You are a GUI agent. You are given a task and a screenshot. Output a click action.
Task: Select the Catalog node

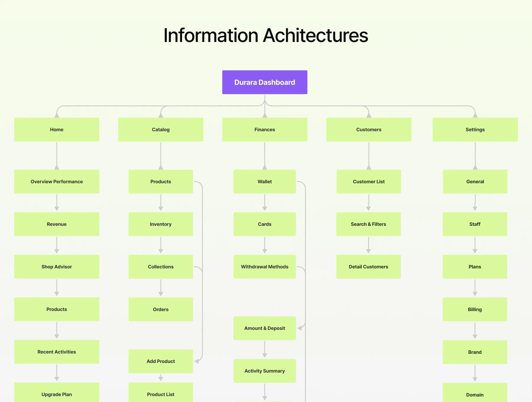click(161, 129)
